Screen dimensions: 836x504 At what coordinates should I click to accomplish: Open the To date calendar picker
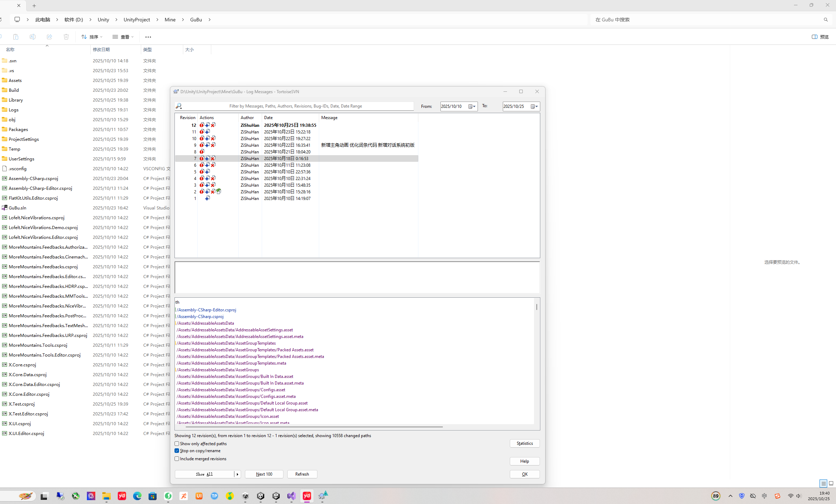pos(534,106)
